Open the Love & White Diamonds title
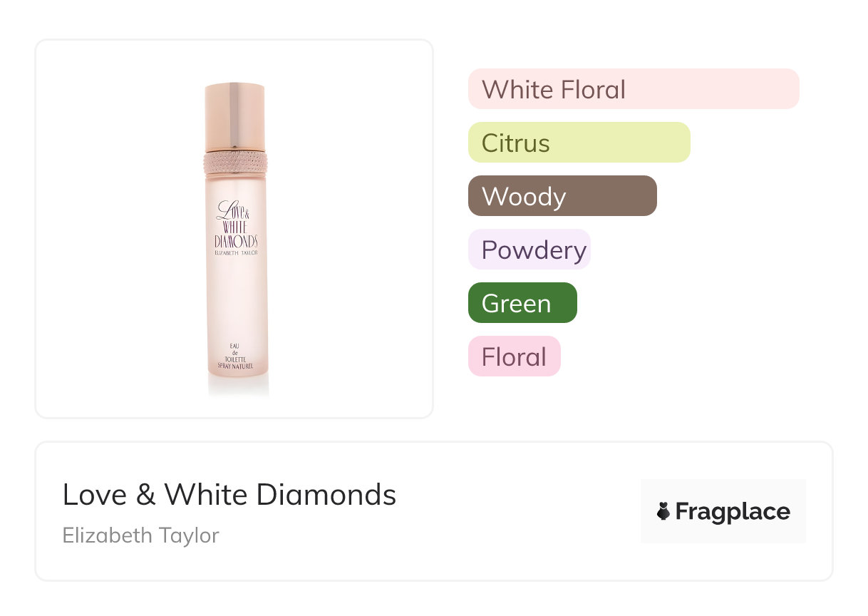The height and width of the screenshot is (616, 868). pyautogui.click(x=229, y=494)
